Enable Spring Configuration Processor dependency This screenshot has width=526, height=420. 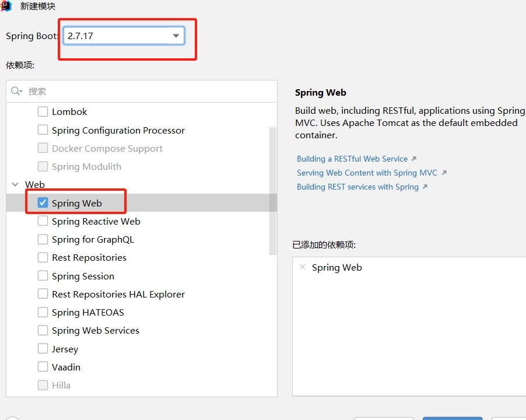click(43, 130)
